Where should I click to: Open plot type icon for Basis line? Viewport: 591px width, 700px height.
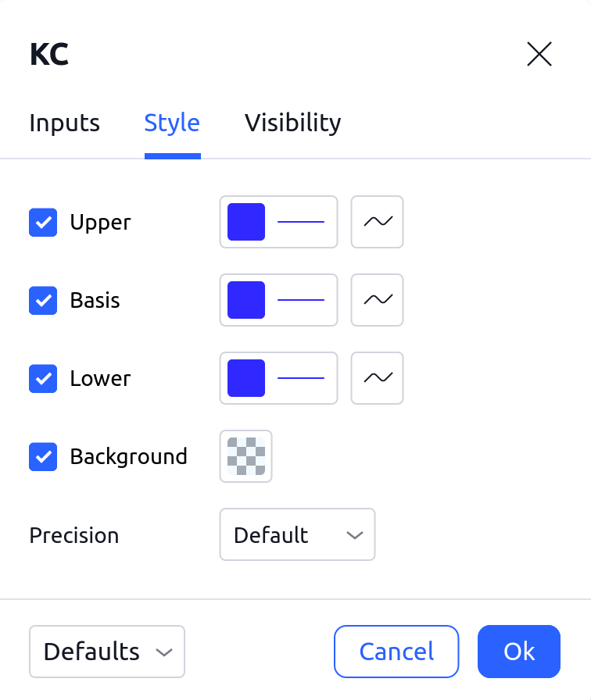click(x=377, y=300)
